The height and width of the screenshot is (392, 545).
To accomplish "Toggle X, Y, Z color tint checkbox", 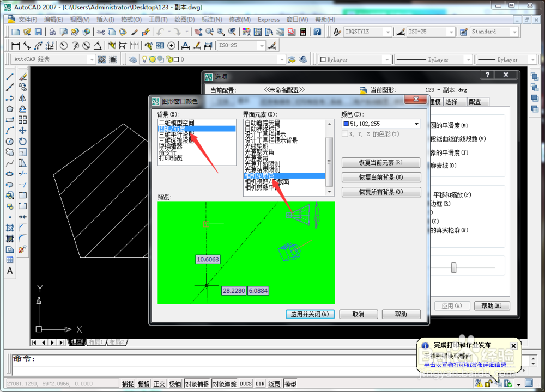I will coord(345,134).
